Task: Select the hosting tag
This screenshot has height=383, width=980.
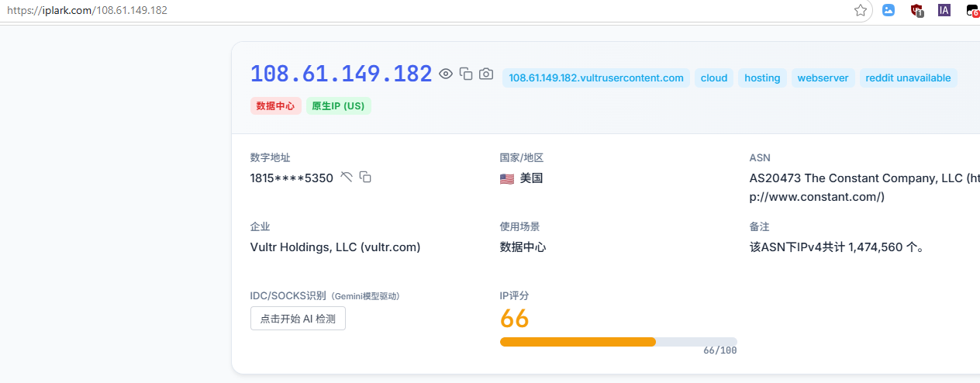Action: point(762,78)
